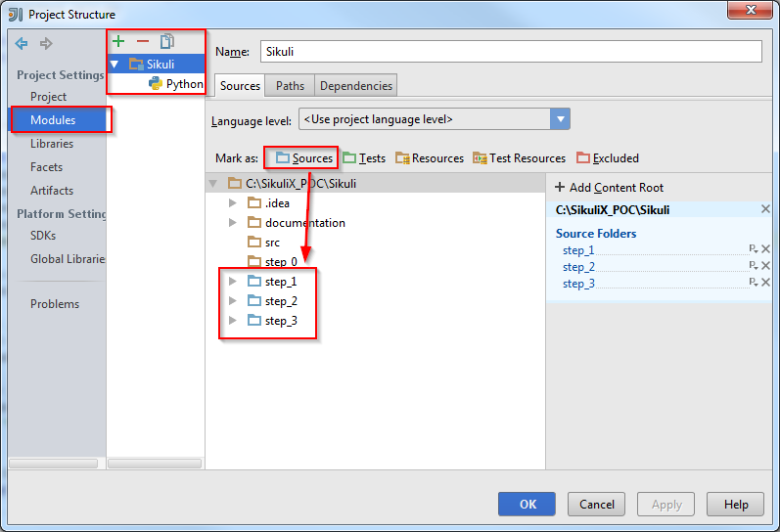The width and height of the screenshot is (780, 532).
Task: Open the Artifacts settings
Action: tap(52, 191)
